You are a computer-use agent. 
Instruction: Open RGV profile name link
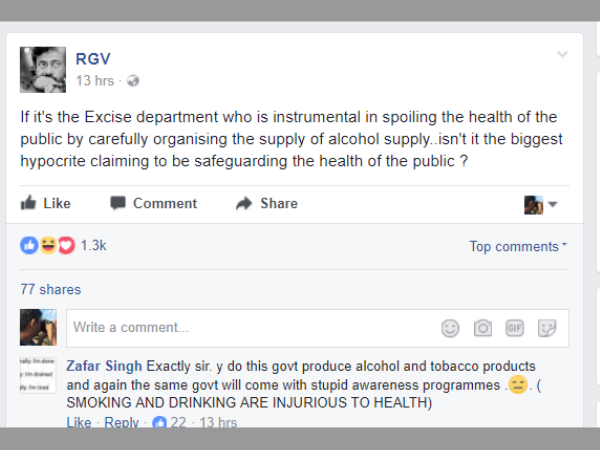(x=92, y=59)
